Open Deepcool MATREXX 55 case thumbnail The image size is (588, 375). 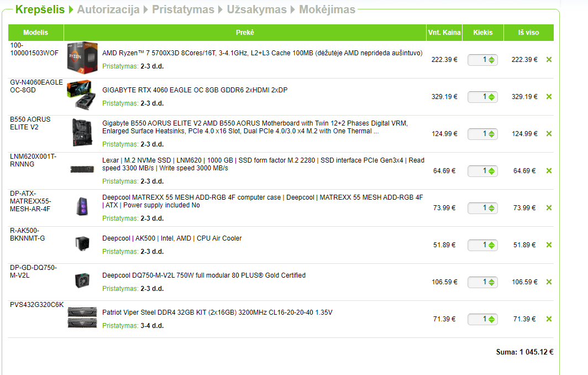click(82, 206)
